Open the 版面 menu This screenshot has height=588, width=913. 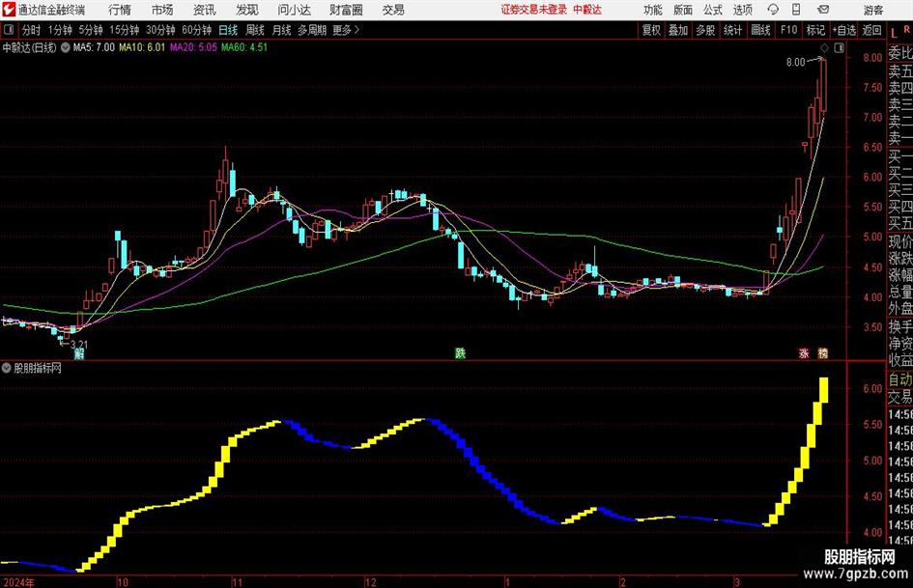(x=682, y=10)
